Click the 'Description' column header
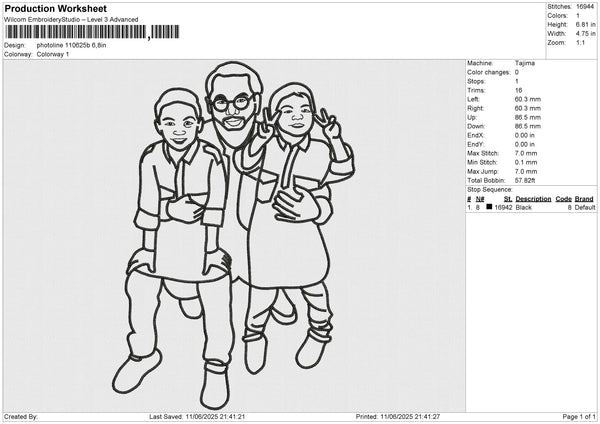Screen dimensions: 600x424 [x=533, y=199]
